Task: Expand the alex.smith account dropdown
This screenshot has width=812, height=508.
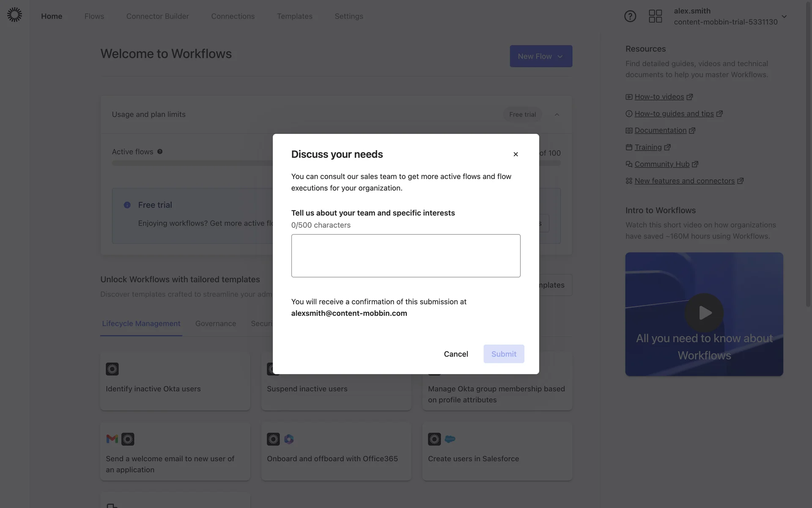Action: click(784, 17)
